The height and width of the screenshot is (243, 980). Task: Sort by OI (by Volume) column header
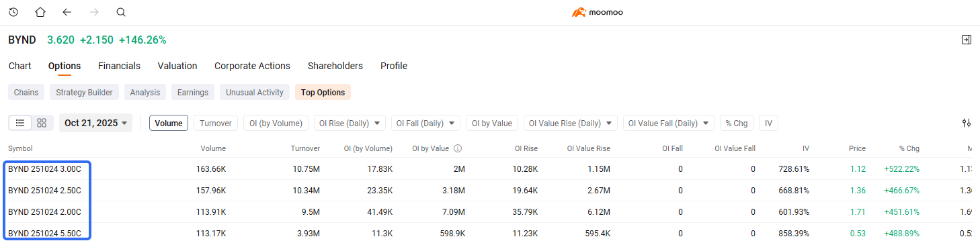tap(368, 148)
